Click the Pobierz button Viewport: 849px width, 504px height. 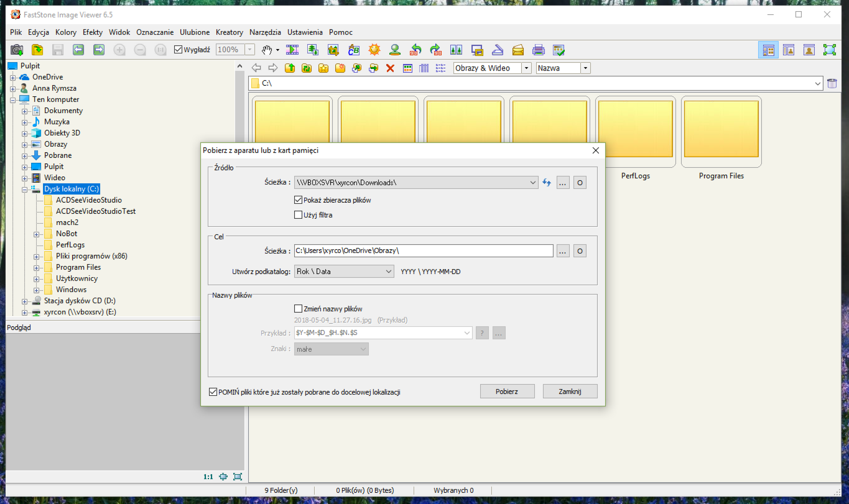(507, 391)
